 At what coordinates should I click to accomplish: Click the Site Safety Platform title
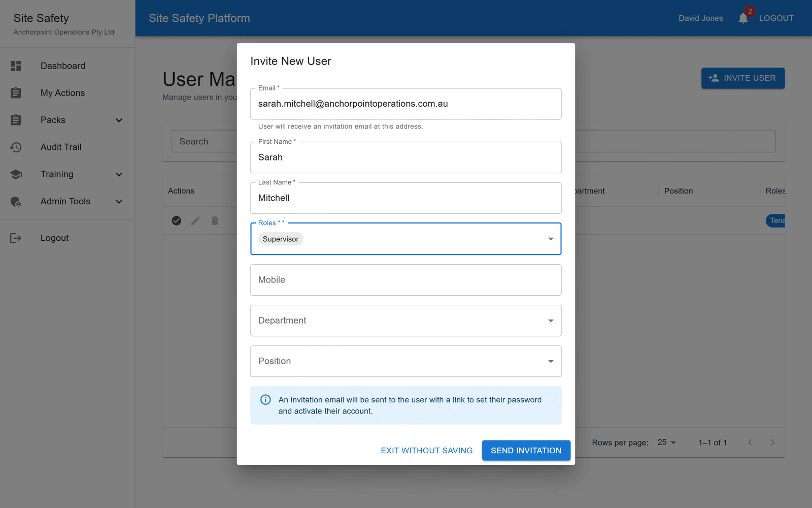click(x=199, y=18)
